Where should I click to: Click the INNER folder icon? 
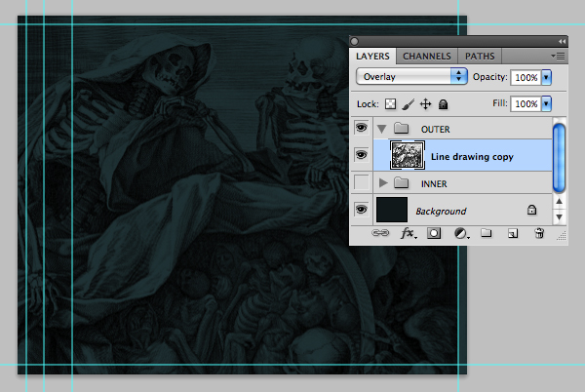[x=401, y=182]
